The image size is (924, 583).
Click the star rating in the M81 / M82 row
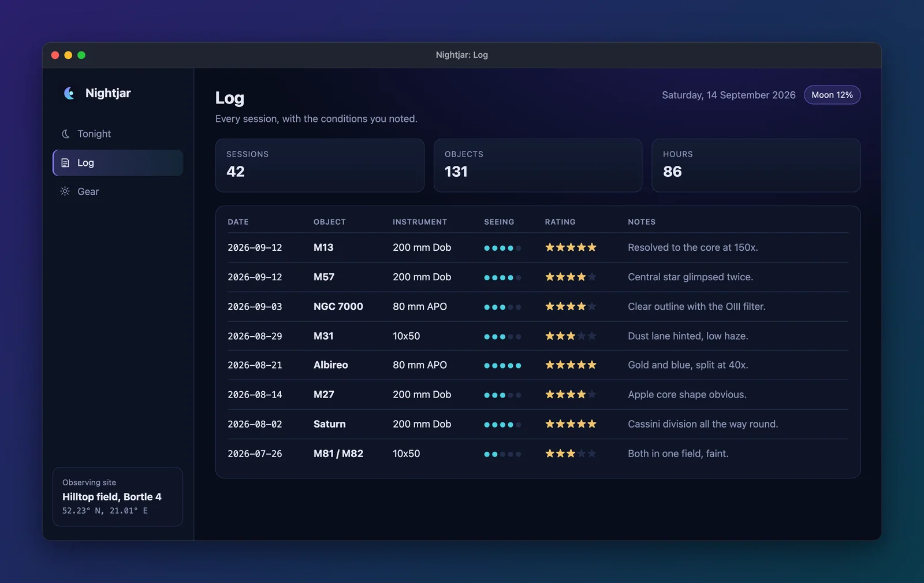coord(571,454)
